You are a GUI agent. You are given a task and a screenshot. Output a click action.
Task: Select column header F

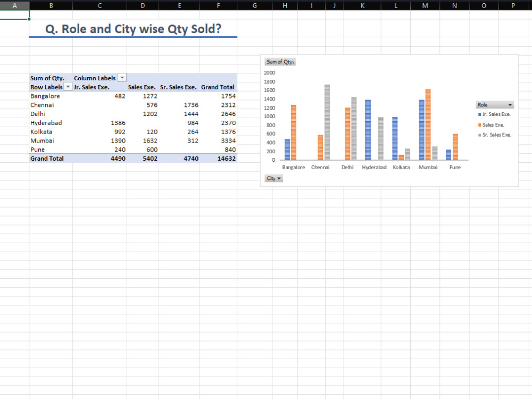[x=219, y=5]
